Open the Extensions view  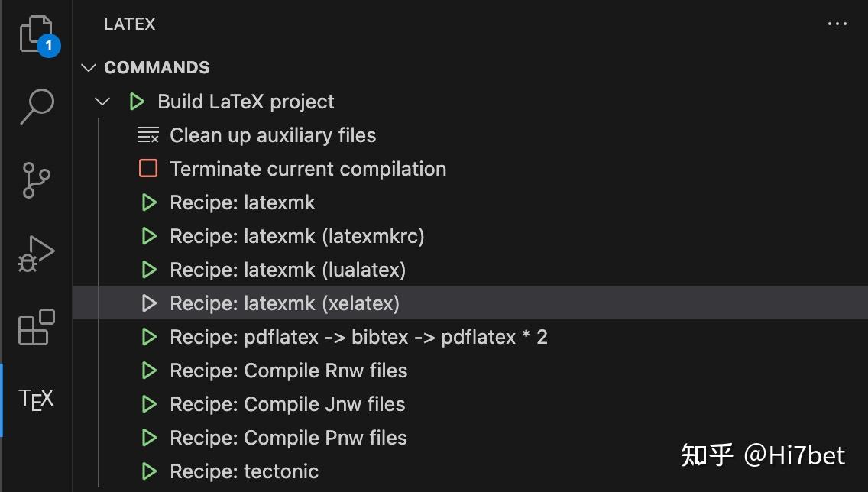tap(35, 327)
